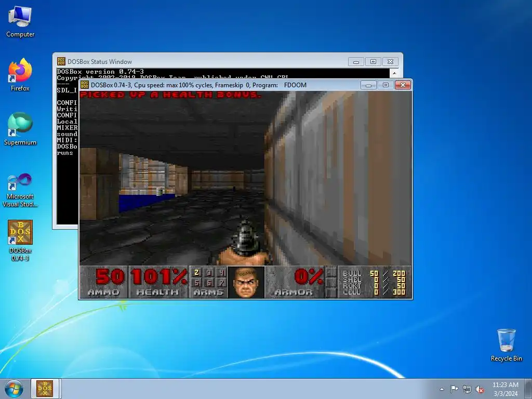This screenshot has width=532, height=399.
Task: Open the Microsoft Visual Studio shortcut
Action: click(x=20, y=190)
